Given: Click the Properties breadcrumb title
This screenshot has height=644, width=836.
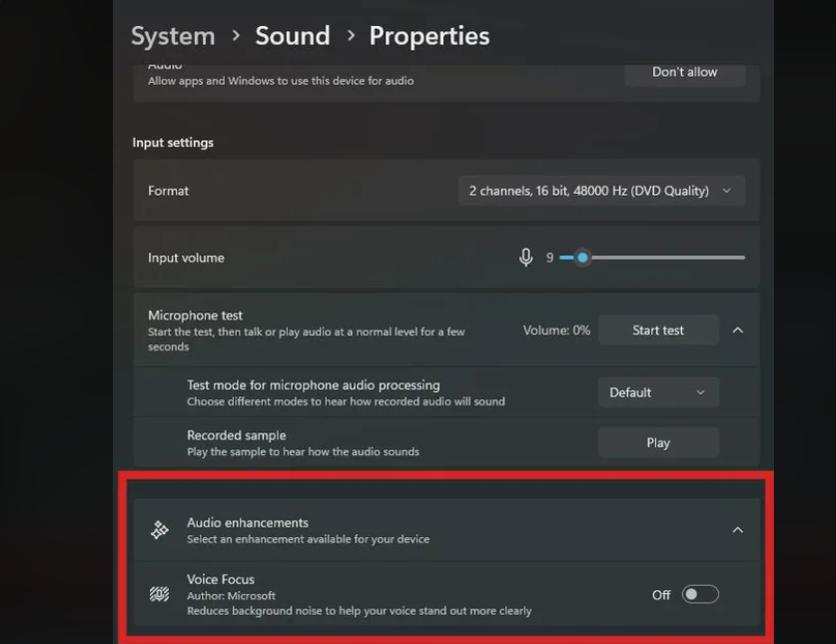Looking at the screenshot, I should coord(429,36).
